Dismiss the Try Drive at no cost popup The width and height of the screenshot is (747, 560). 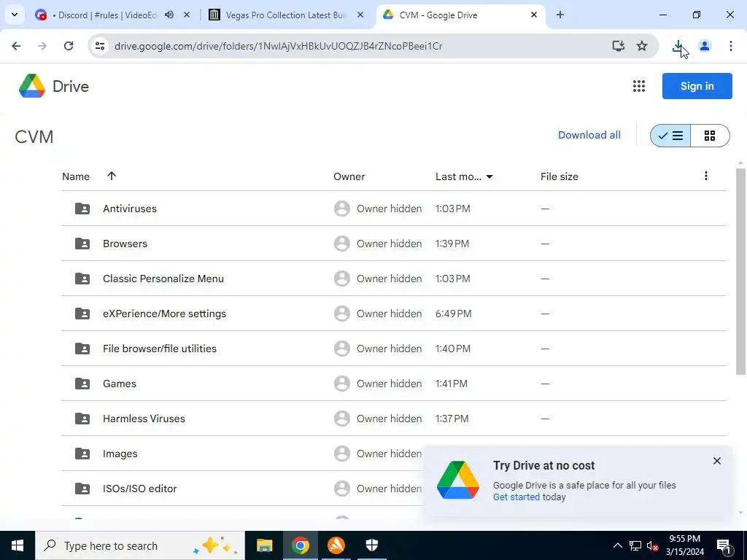pyautogui.click(x=717, y=461)
